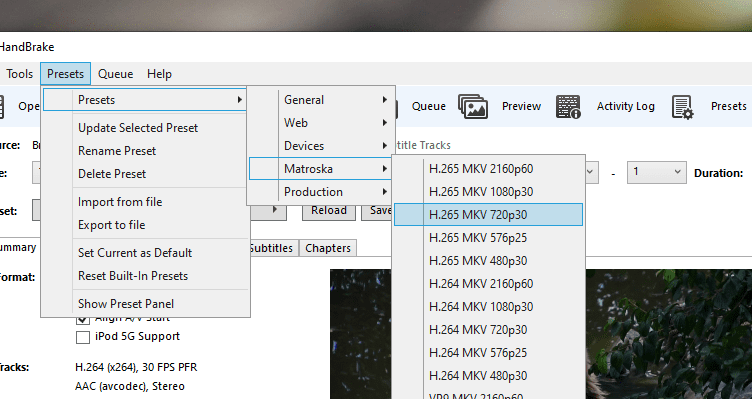The image size is (752, 399).
Task: Select H.264 MKV 480p30 preset
Action: point(488,376)
